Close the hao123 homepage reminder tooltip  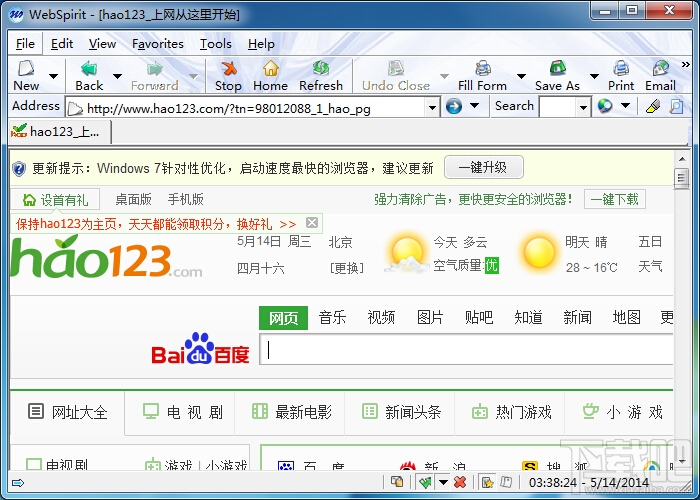coord(312,222)
